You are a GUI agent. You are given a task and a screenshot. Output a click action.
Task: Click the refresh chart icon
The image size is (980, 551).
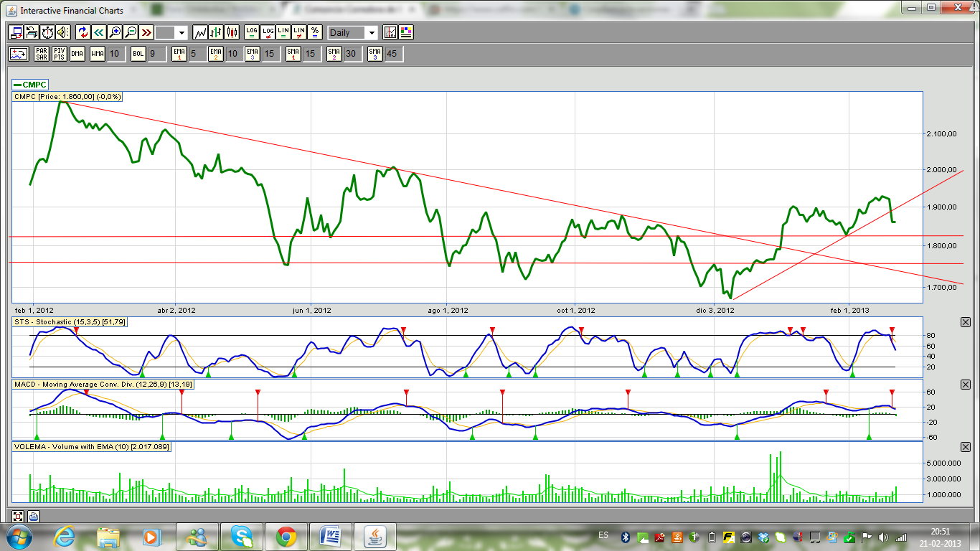(83, 32)
